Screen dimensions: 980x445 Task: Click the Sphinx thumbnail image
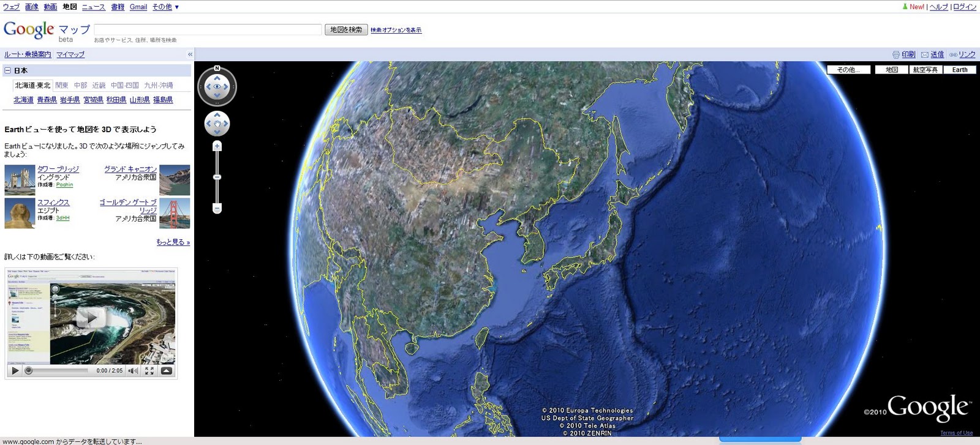20,213
